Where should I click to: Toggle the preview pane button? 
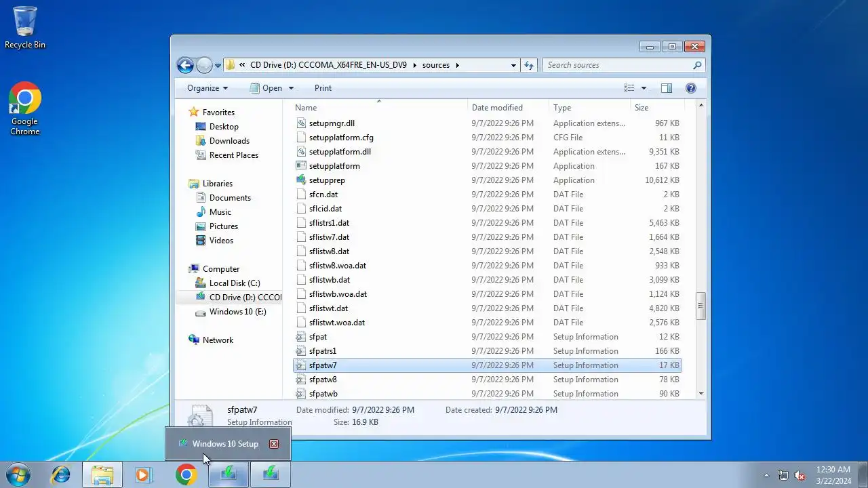[x=667, y=88]
